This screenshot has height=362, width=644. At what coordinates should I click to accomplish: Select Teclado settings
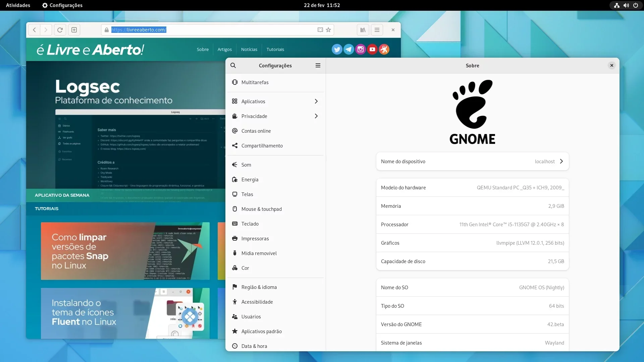275,224
